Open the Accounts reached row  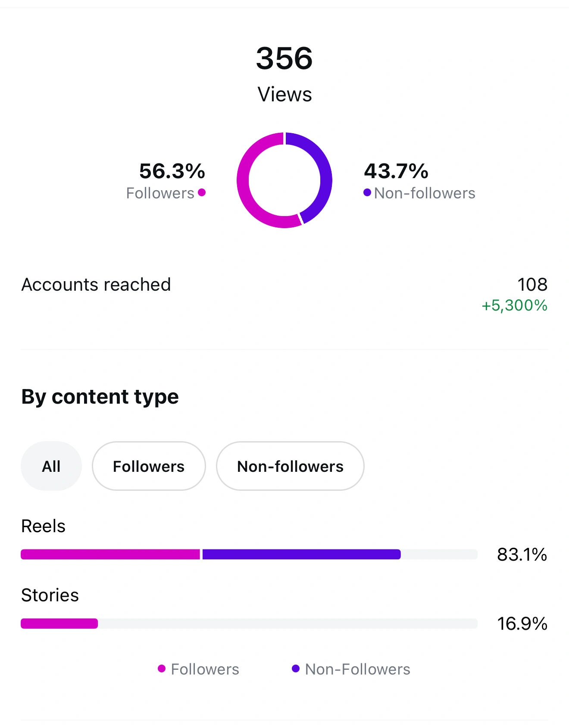(96, 285)
